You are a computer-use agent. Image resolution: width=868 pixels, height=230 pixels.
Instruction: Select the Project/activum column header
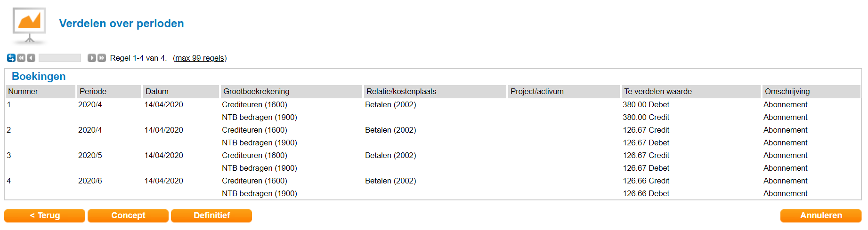(537, 91)
